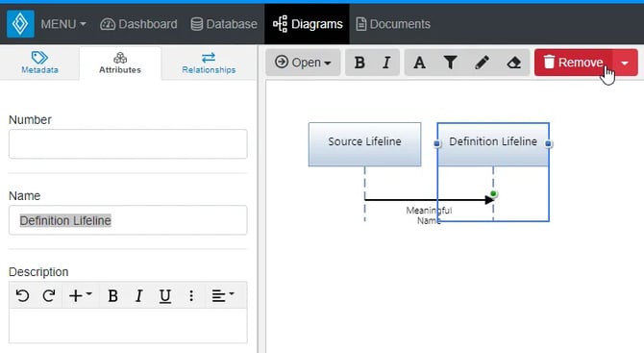
Task: Go to the Dashboard
Action: pyautogui.click(x=138, y=24)
